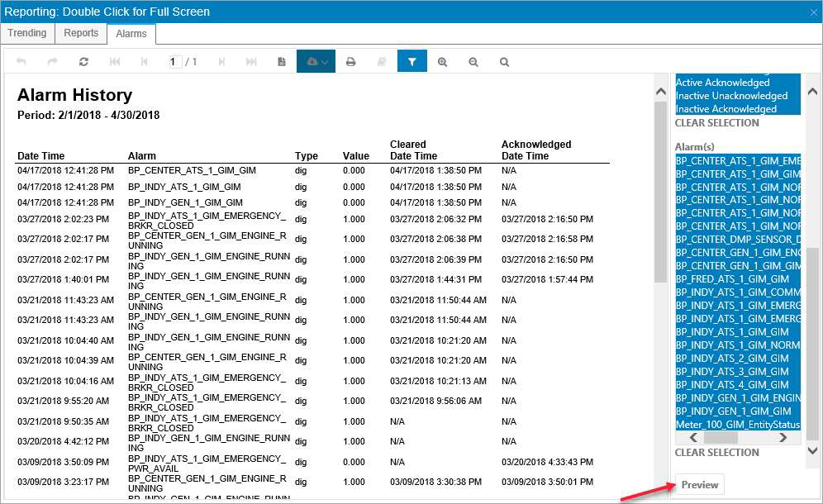The width and height of the screenshot is (823, 504).
Task: Click the undo navigation arrow icon
Action: pyautogui.click(x=21, y=62)
